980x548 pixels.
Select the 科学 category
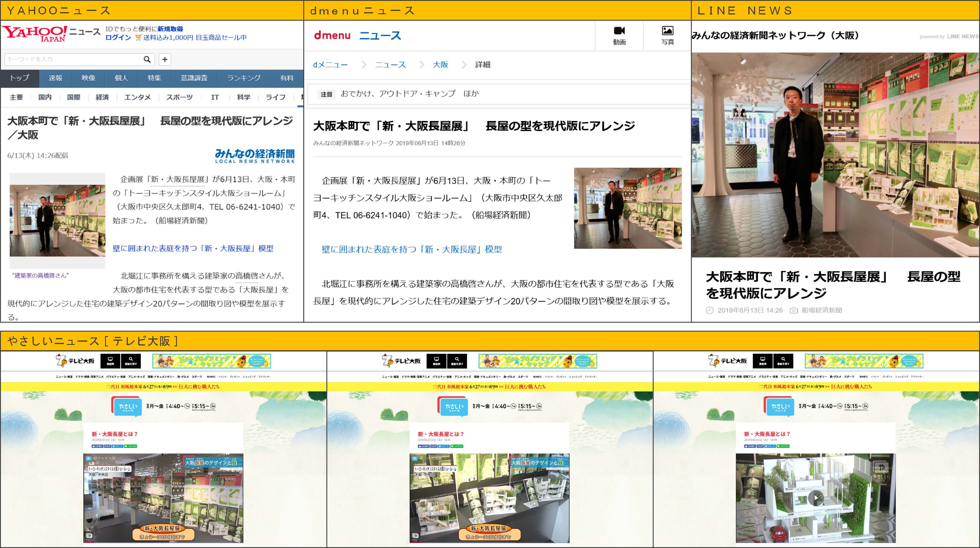[244, 97]
